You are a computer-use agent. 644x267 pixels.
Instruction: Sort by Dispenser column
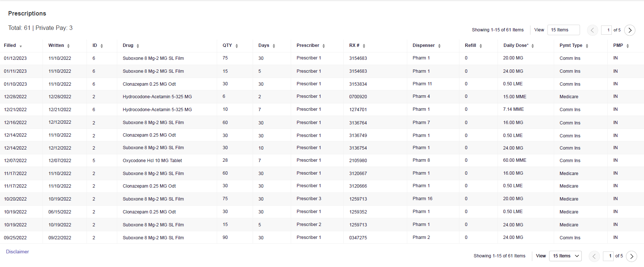(x=439, y=46)
